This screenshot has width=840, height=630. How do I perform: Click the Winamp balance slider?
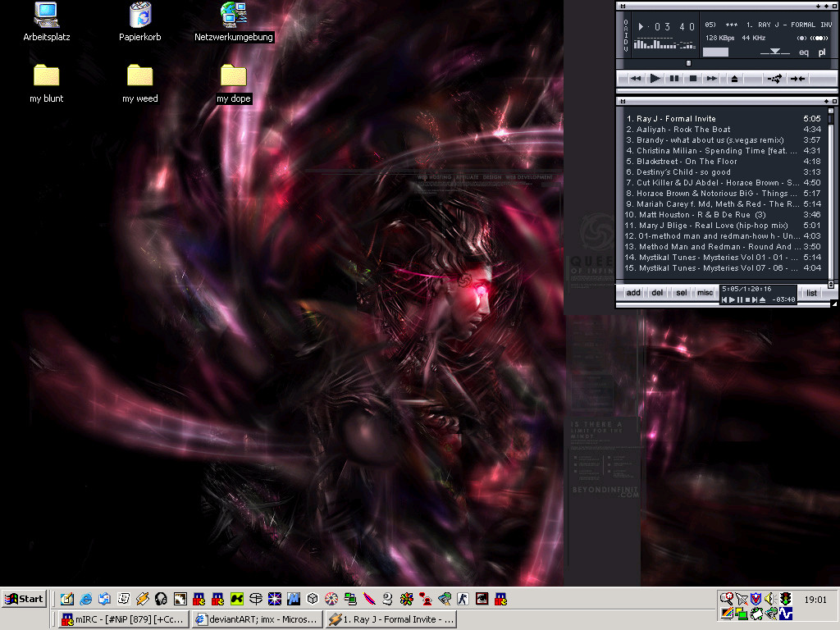pos(774,52)
